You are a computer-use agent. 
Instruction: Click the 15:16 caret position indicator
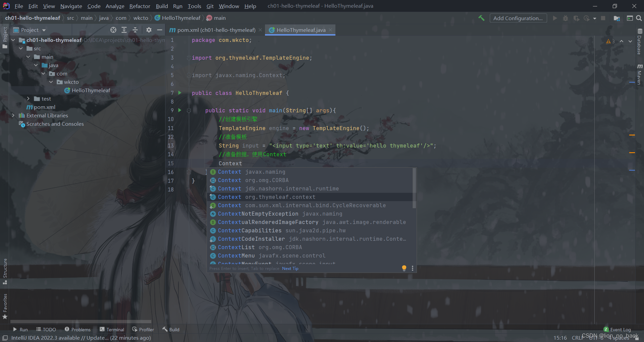pos(560,338)
